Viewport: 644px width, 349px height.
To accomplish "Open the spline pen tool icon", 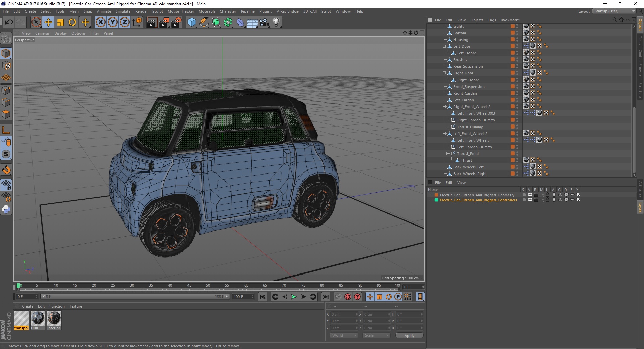I will click(x=204, y=22).
